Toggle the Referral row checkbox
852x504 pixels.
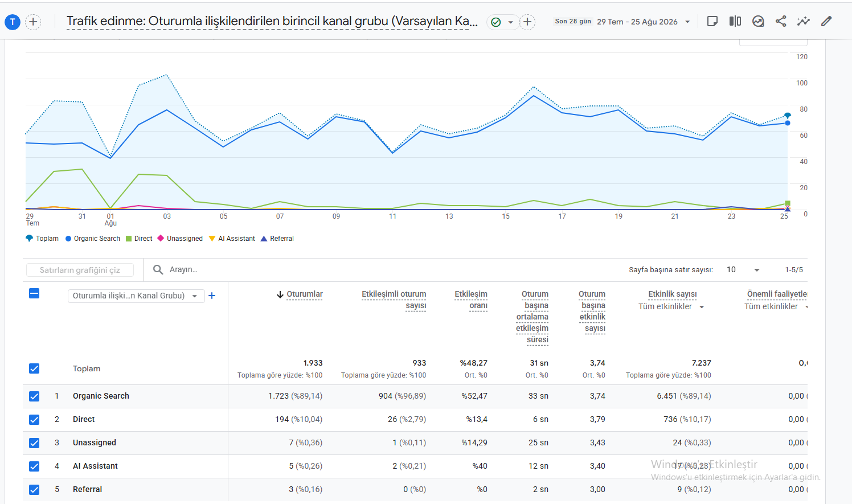click(x=34, y=489)
